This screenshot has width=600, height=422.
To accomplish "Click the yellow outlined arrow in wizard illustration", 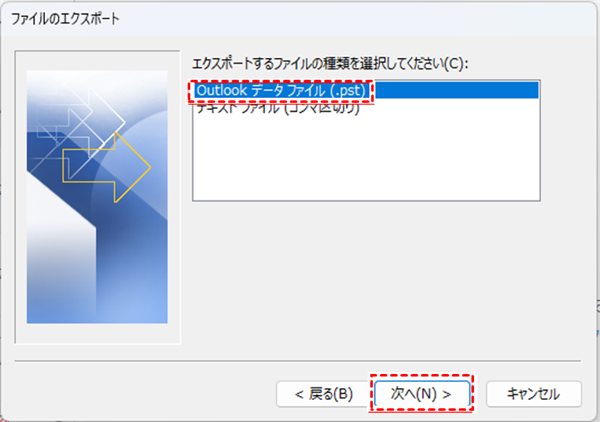I will (x=107, y=168).
